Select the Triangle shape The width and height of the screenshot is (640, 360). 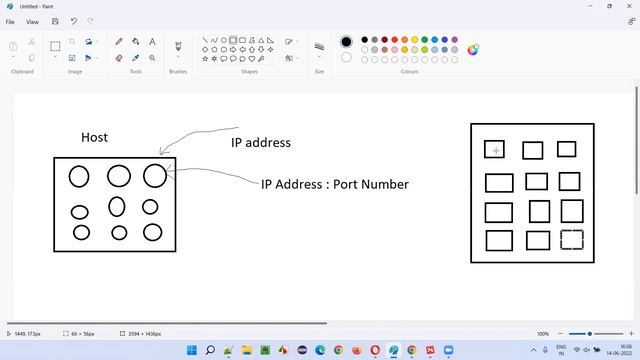click(x=261, y=40)
